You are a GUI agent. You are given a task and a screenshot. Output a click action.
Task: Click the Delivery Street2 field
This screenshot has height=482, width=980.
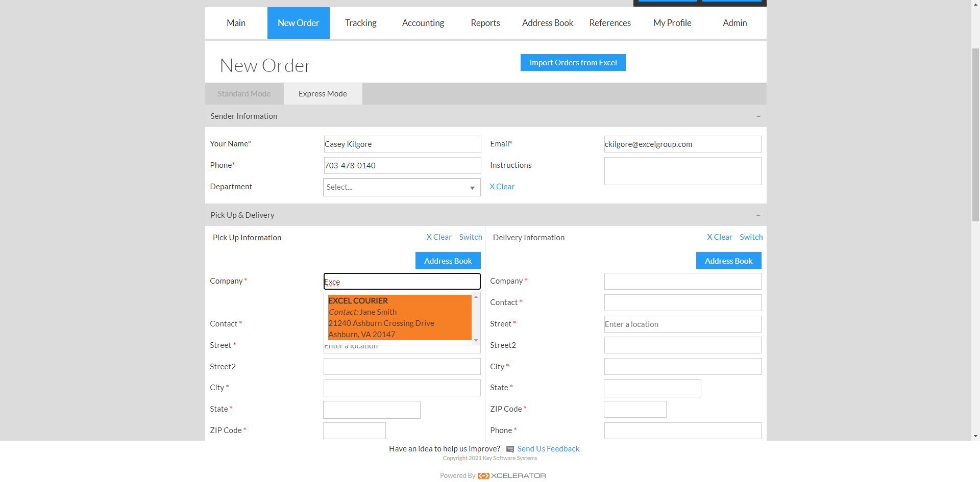(x=683, y=345)
